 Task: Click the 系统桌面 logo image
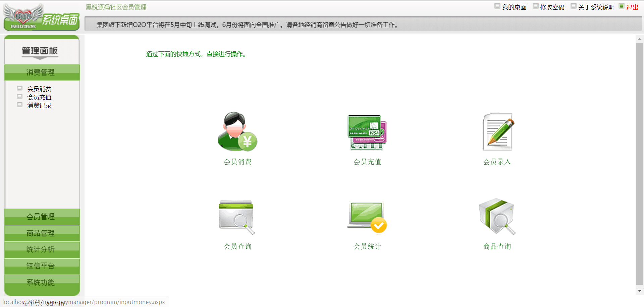(x=42, y=17)
